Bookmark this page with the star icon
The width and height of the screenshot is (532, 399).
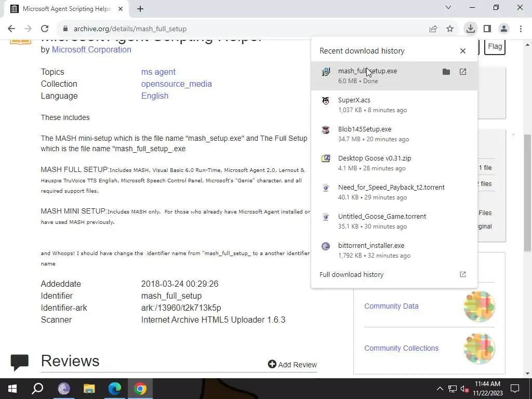coord(450,29)
